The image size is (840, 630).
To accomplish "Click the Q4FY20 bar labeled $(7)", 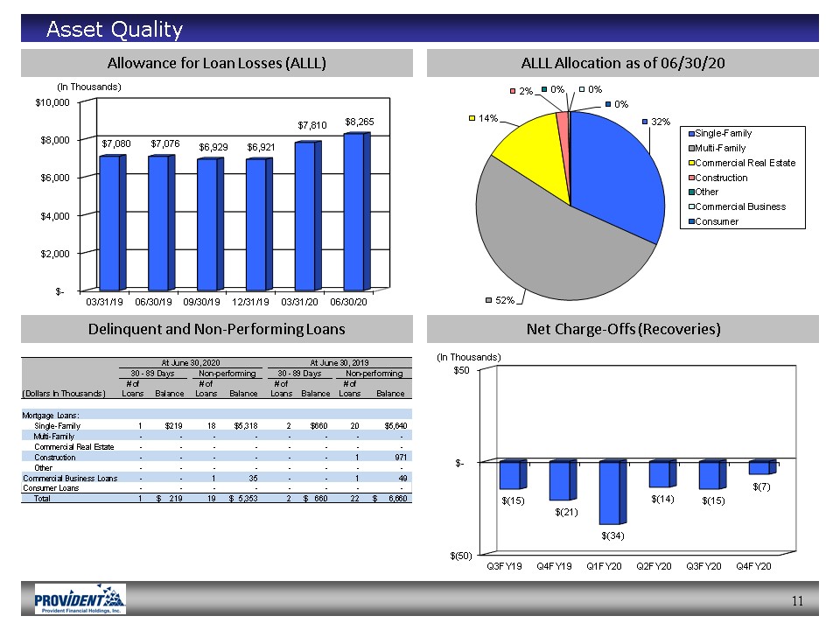I will click(762, 466).
